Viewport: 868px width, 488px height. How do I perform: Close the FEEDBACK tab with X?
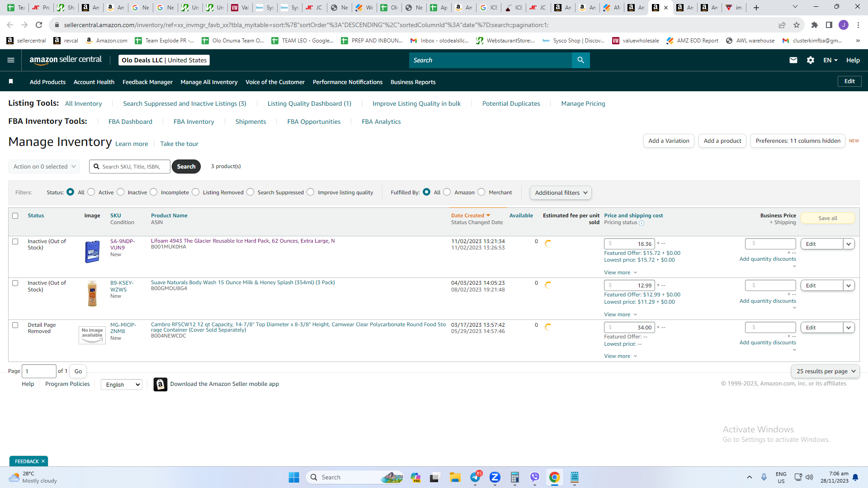pos(43,461)
